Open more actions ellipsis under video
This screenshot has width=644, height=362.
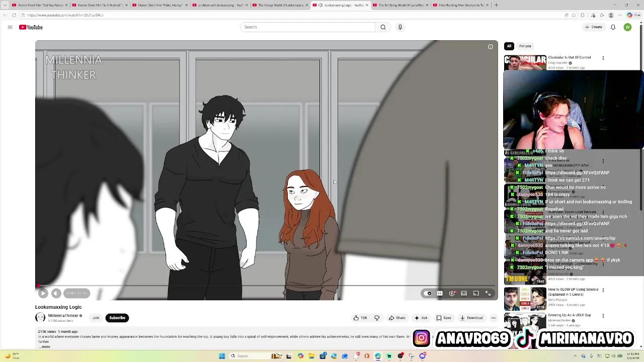[494, 318]
